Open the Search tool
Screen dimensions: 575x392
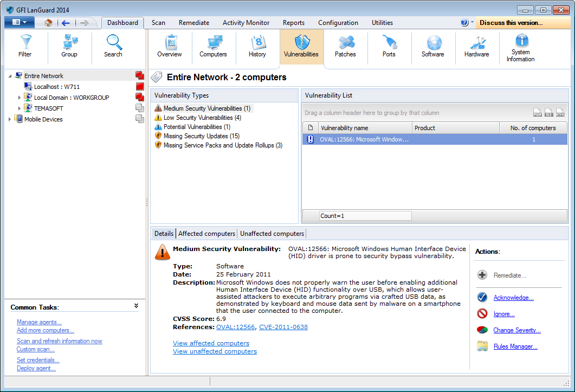(x=113, y=46)
